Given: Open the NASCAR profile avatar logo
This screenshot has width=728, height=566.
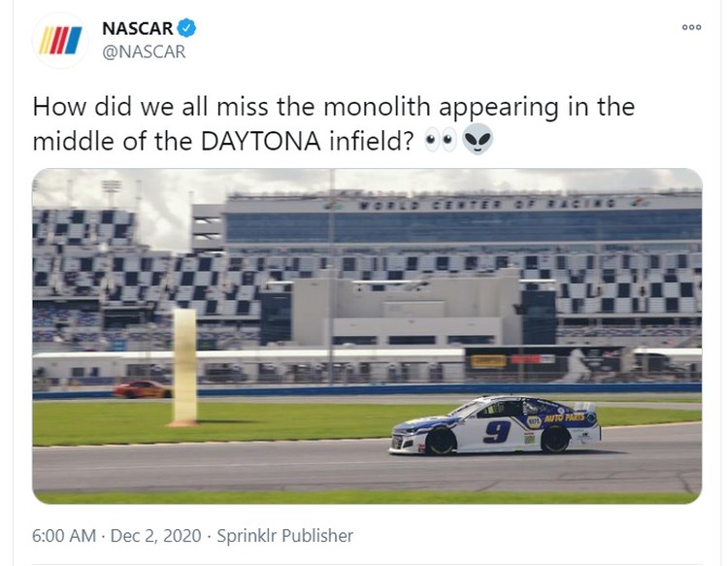Looking at the screenshot, I should click(x=60, y=41).
